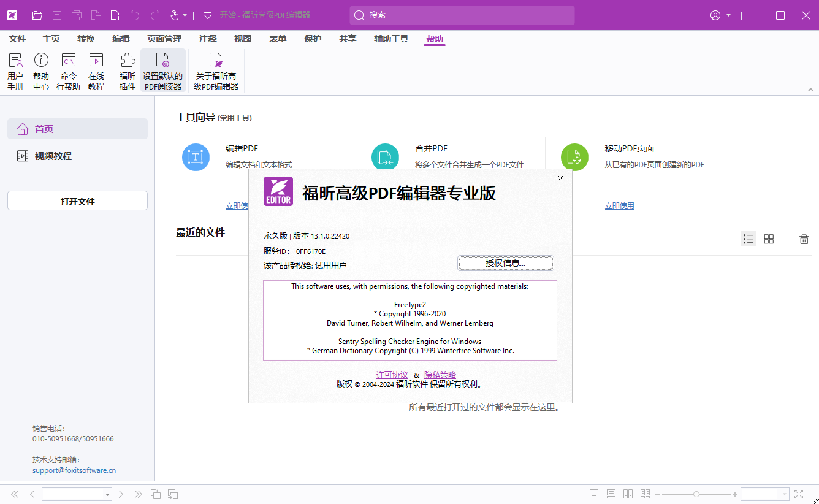Click support@foxitsoftware.cn email link
The image size is (819, 504).
point(74,470)
